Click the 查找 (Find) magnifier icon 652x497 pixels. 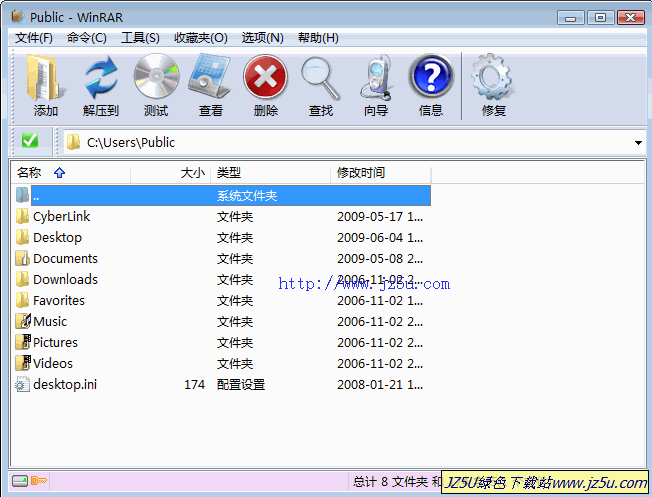click(x=320, y=78)
